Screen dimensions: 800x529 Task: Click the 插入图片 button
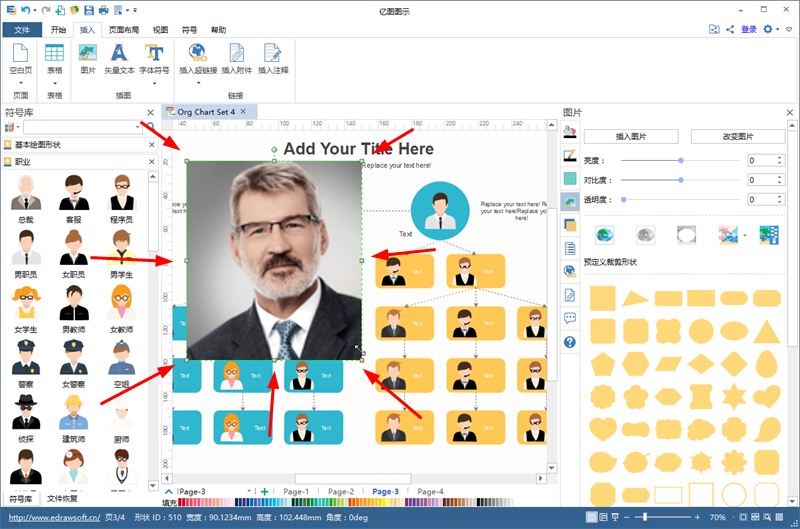631,136
